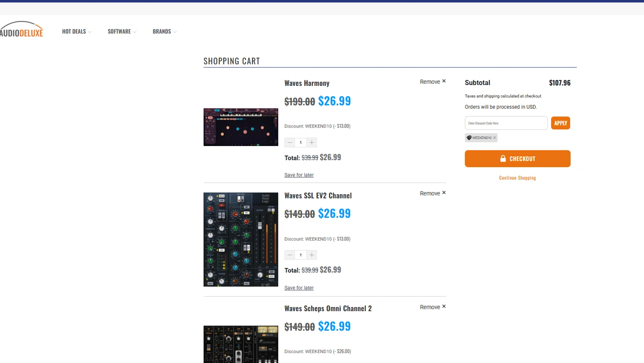The height and width of the screenshot is (363, 644).
Task: Click Waves SSL EV2 Channel thumbnail
Action: (241, 239)
